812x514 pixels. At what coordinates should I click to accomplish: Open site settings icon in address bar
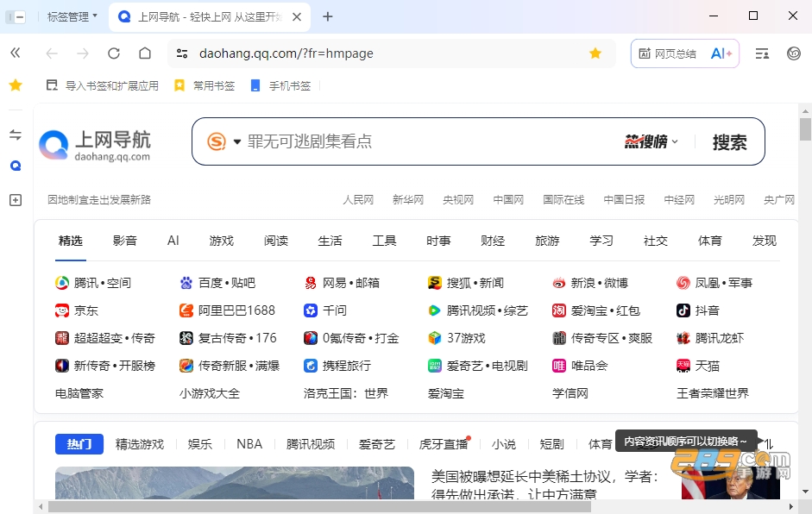[x=182, y=53]
